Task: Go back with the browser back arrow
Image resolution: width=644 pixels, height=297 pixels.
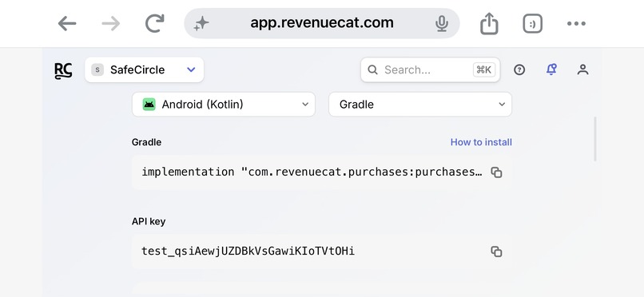Action: tap(67, 23)
